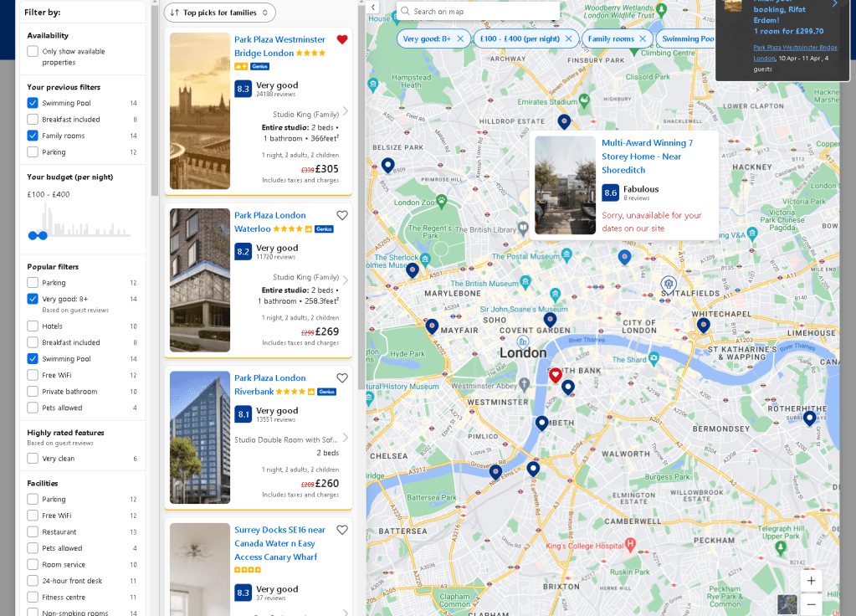This screenshot has width=856, height=616.
Task: Adjust the budget slider right handle
Action: (43, 235)
